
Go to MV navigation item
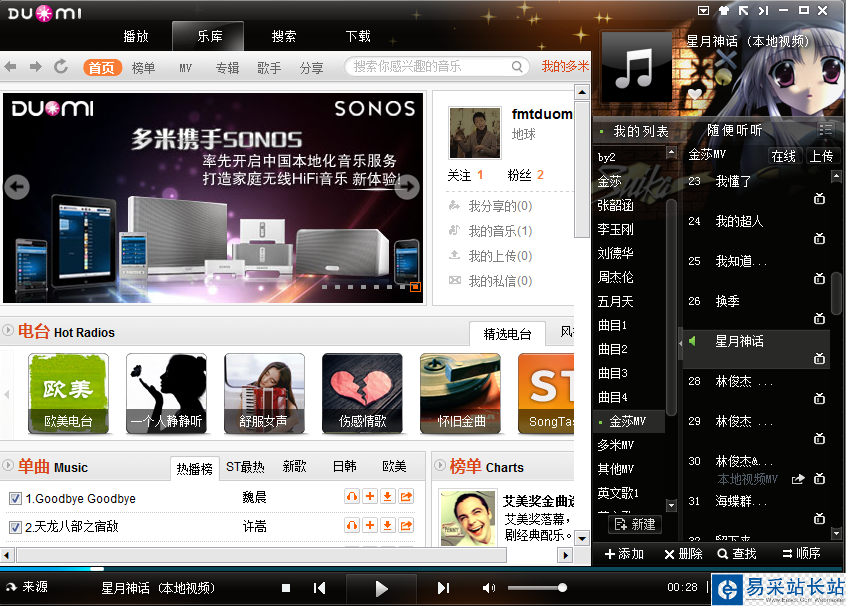186,68
